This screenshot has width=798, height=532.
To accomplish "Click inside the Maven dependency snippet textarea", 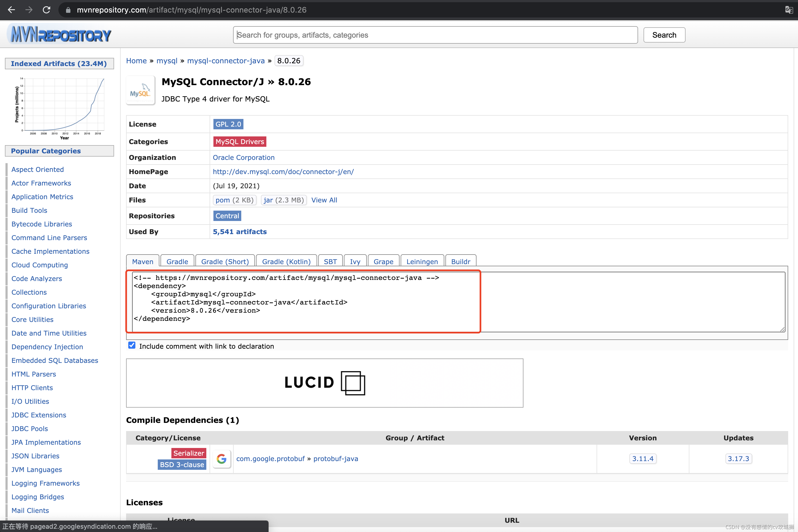I will click(458, 302).
